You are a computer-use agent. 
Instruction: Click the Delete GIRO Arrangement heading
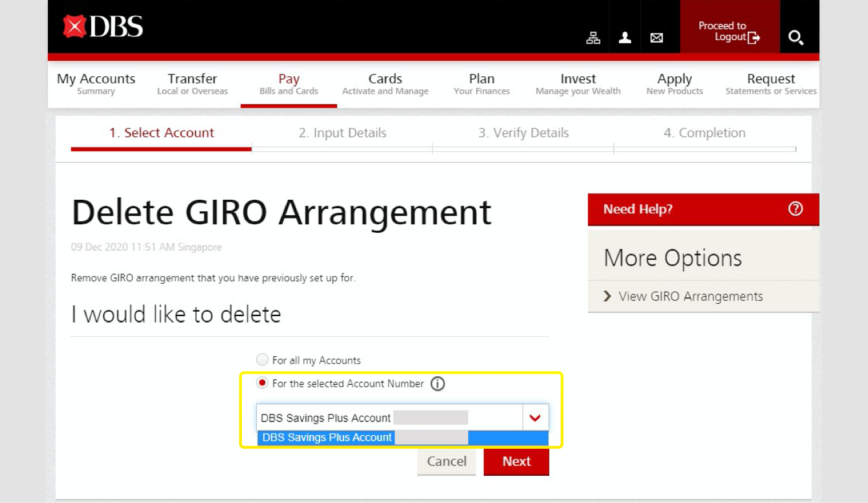coord(281,212)
